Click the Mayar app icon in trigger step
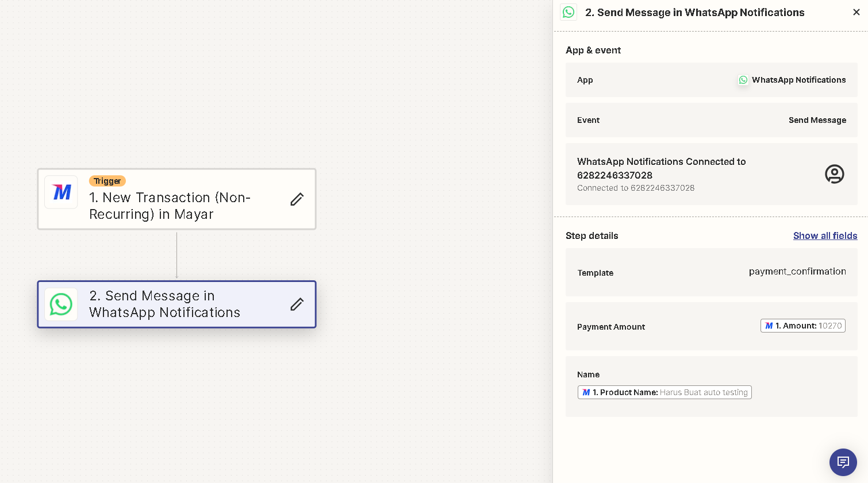This screenshot has height=483, width=868. coord(62,192)
